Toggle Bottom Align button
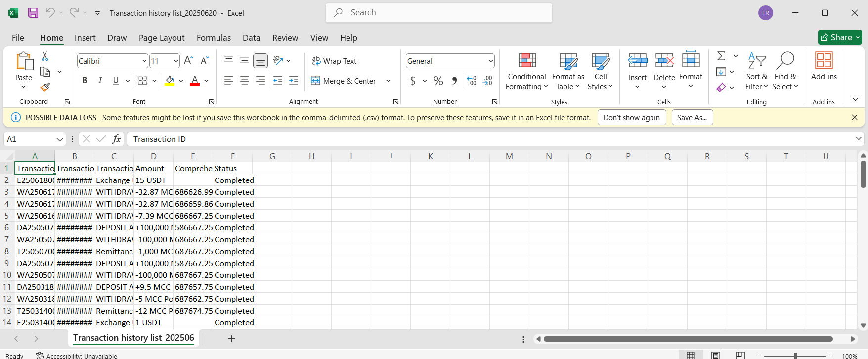The width and height of the screenshot is (868, 359). [x=260, y=60]
